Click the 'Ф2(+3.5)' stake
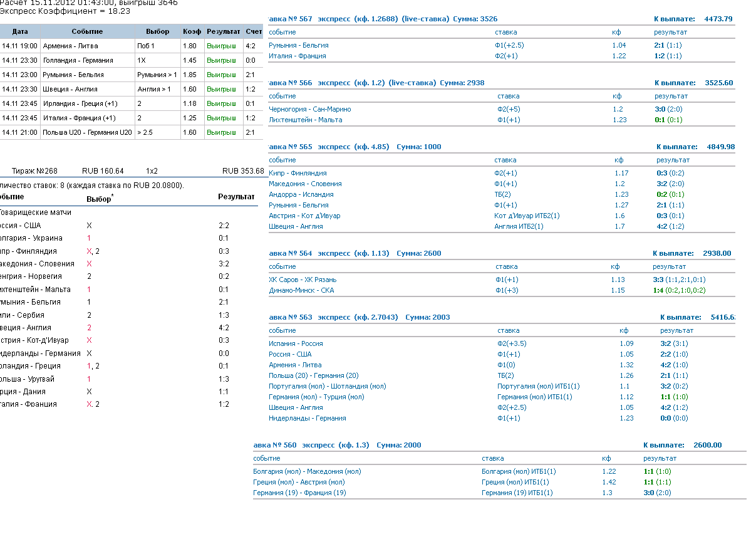Image resolution: width=756 pixels, height=539 pixels. tap(512, 343)
